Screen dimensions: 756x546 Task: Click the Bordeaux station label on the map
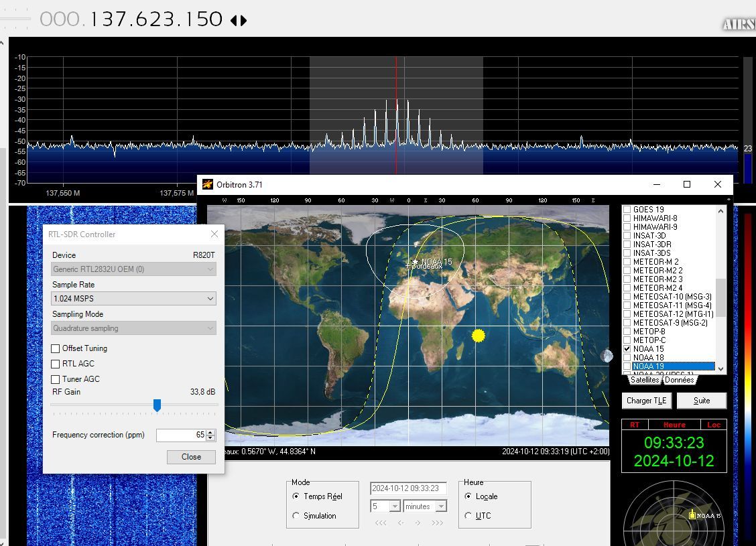[x=427, y=266]
